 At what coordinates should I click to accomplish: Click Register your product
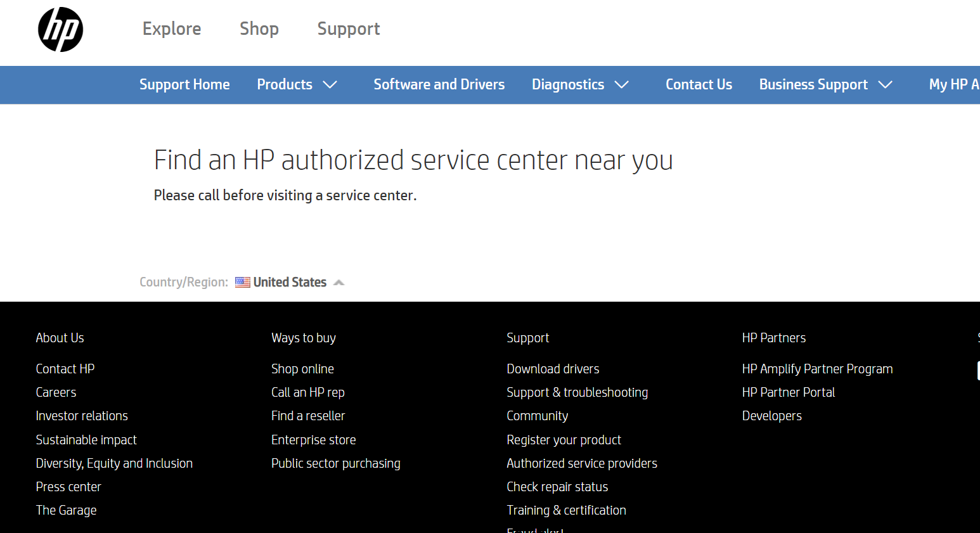tap(564, 439)
